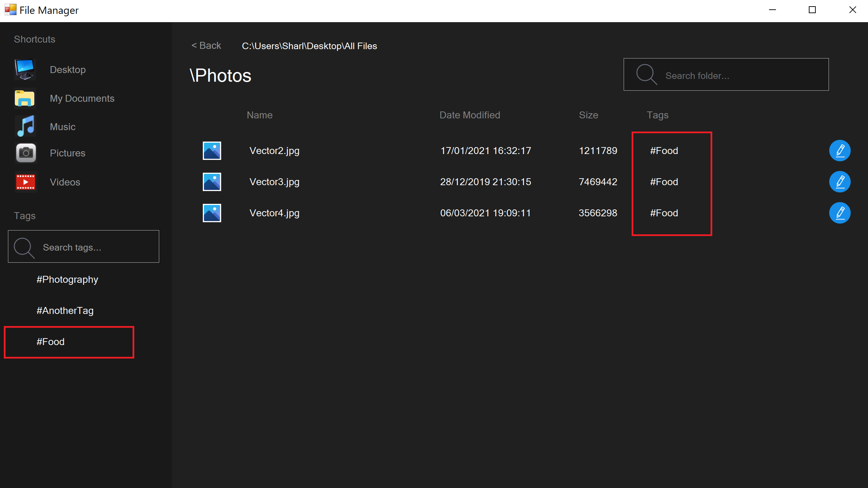
Task: Choose the #Food tag in sidebar
Action: [51, 342]
